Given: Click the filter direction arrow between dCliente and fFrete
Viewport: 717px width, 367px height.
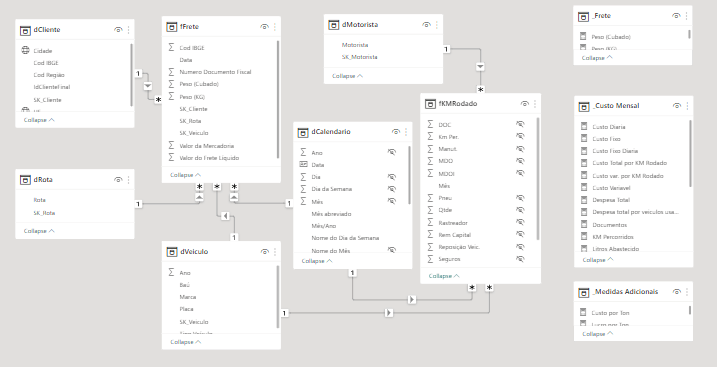Looking at the screenshot, I should pyautogui.click(x=148, y=86).
